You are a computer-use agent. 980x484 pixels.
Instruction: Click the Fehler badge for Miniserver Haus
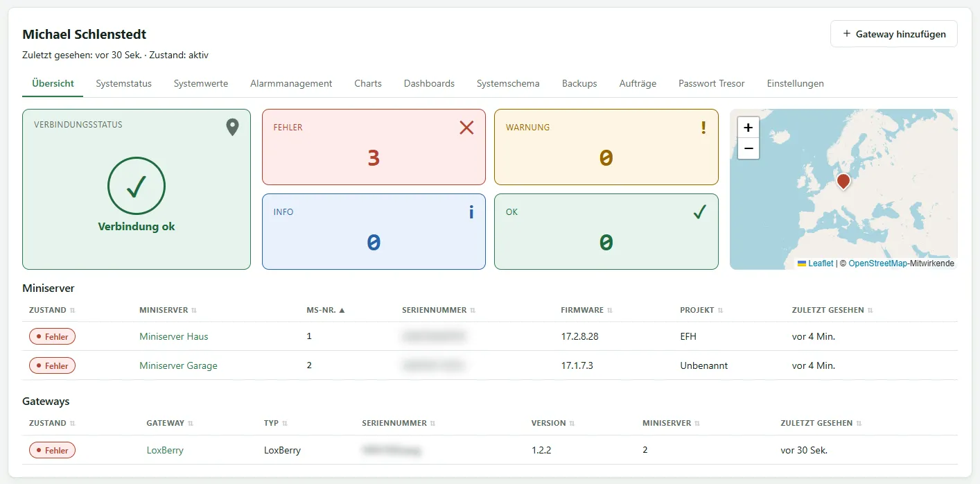tap(52, 336)
